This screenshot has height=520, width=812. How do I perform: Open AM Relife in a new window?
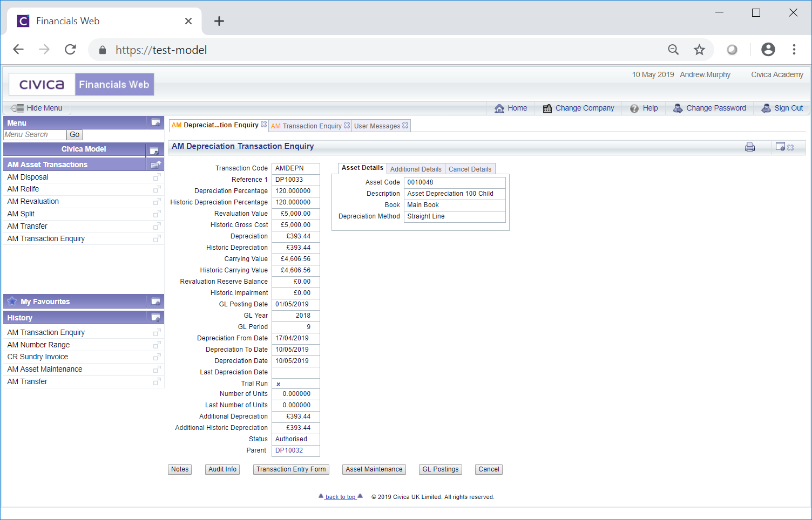coord(157,189)
